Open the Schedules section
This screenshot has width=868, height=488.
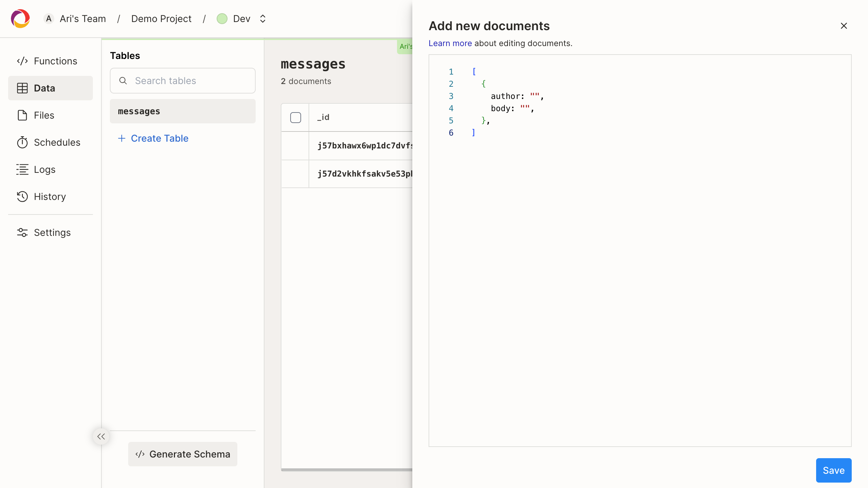coord(51,142)
